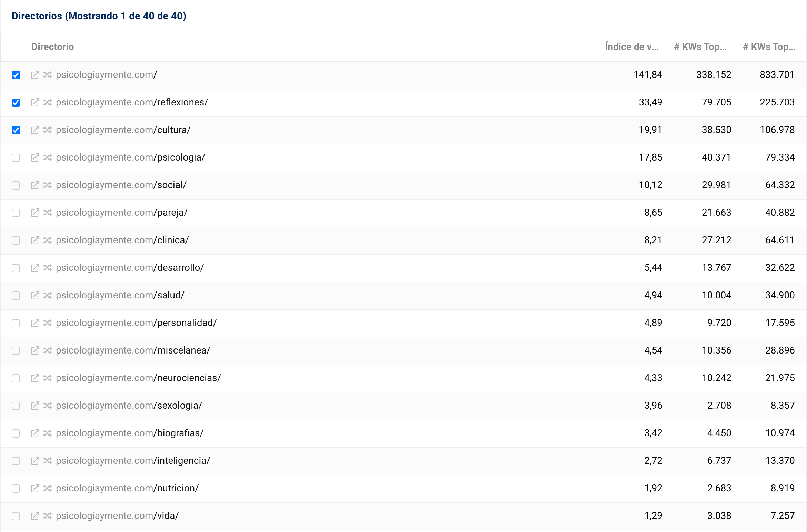The image size is (807, 532).
Task: Uncheck the psicologiaymente.com/ root directory checkbox
Action: click(x=16, y=75)
